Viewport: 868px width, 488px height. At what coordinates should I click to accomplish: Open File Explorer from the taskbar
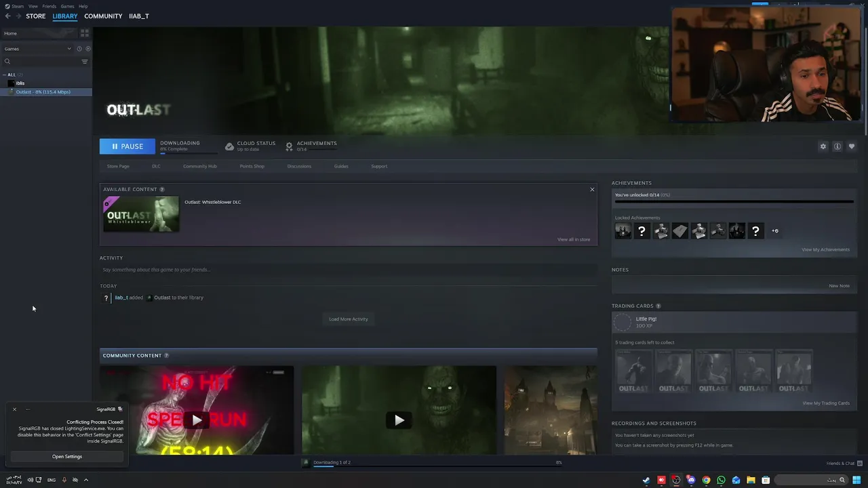click(751, 480)
